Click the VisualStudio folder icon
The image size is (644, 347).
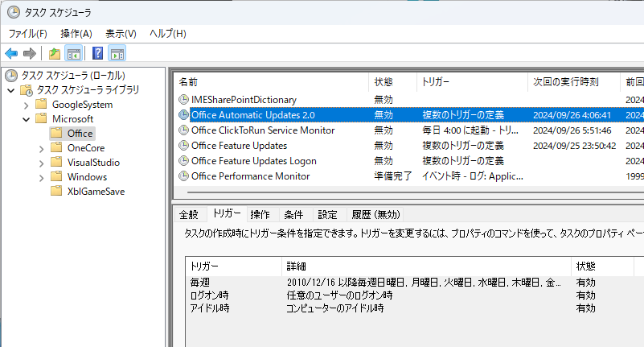[56, 162]
